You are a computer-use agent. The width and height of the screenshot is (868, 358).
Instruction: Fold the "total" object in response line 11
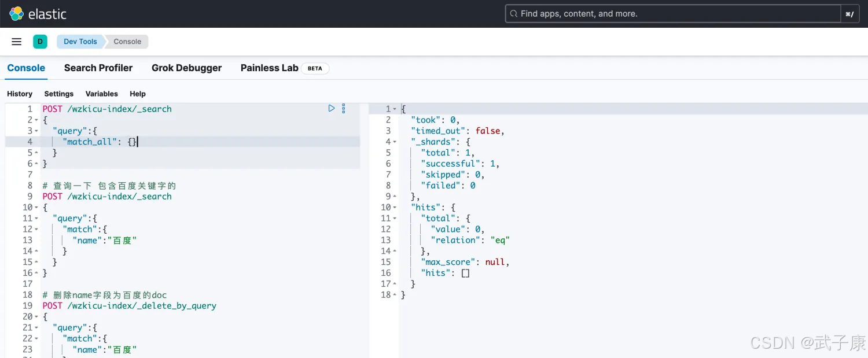pos(395,219)
